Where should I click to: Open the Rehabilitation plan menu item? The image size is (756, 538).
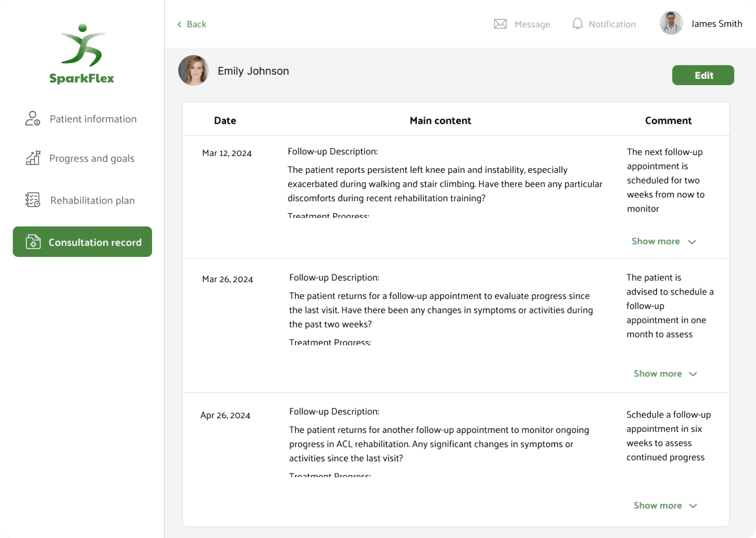[x=92, y=200]
